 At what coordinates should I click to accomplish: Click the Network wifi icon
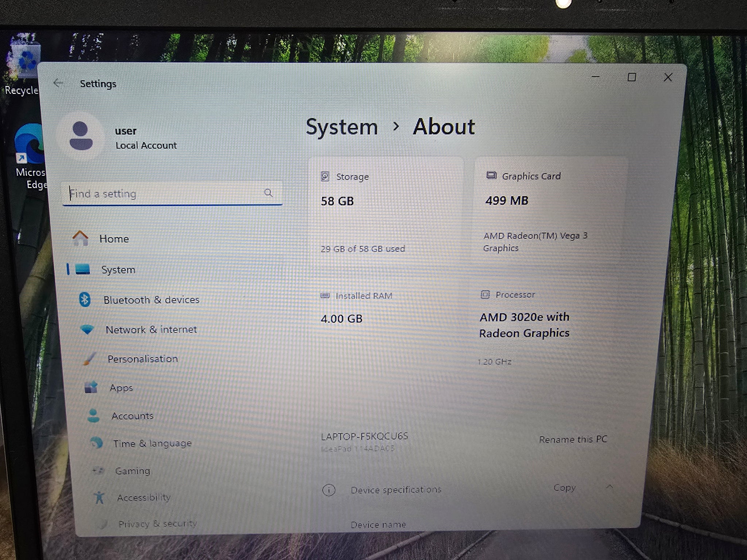87,330
